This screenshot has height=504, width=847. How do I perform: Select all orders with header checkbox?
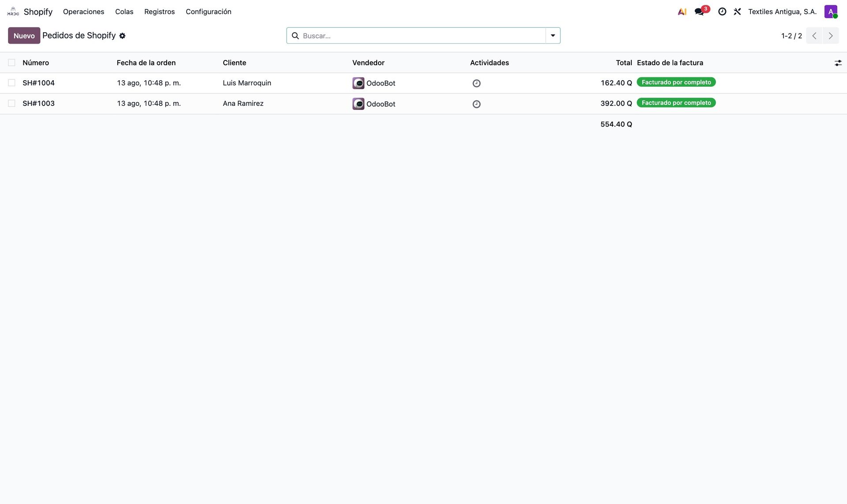(12, 63)
